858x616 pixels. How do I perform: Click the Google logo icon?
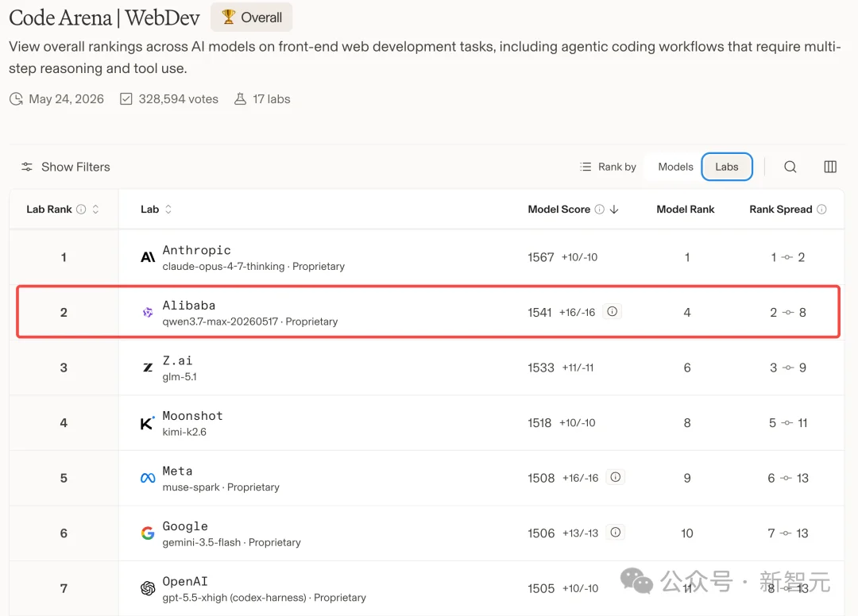click(x=148, y=533)
